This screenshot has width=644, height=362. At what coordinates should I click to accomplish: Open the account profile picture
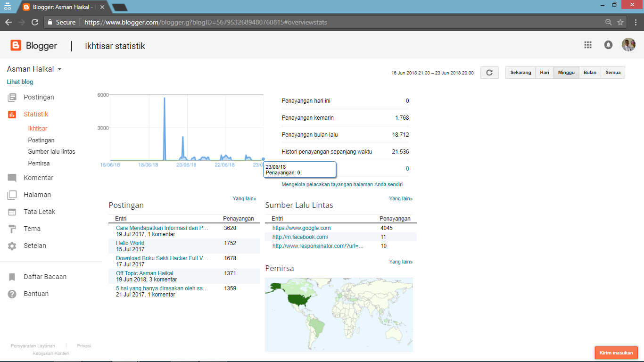[x=628, y=45]
